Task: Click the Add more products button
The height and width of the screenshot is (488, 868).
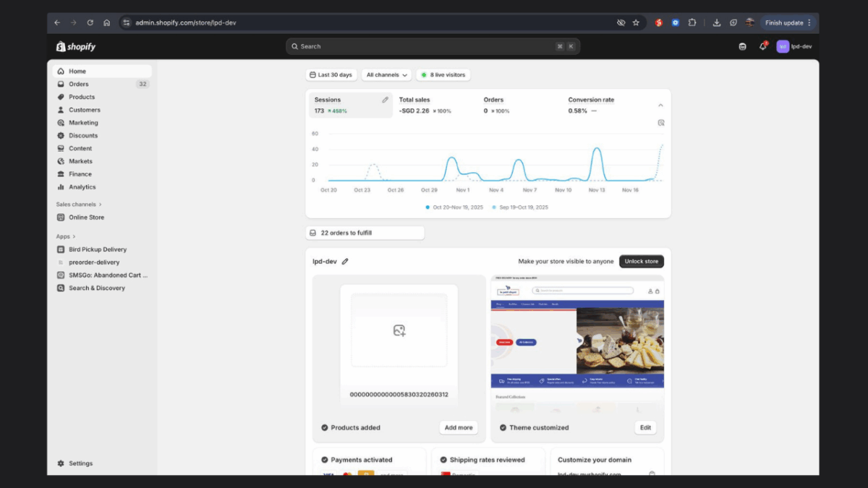Action: (459, 427)
